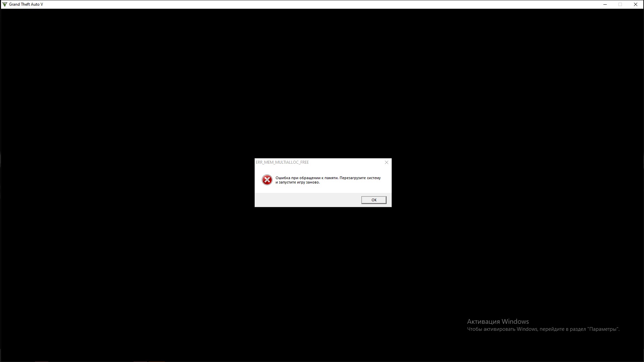
Task: Click the Grand Theft Auto V title icon
Action: click(5, 4)
